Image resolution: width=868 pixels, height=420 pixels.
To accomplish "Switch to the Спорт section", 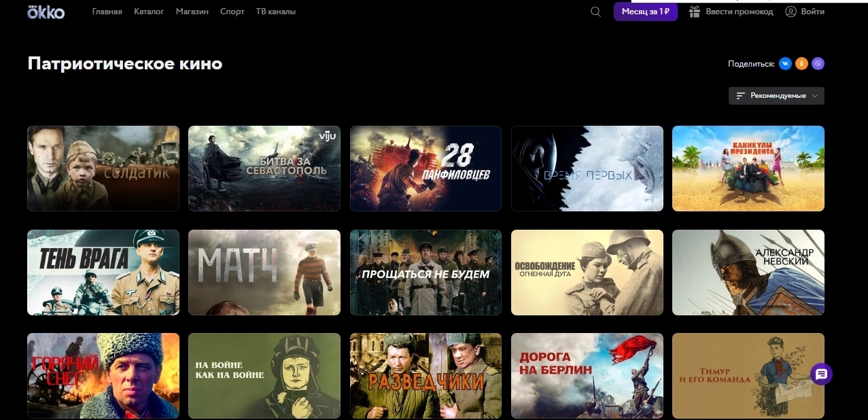I will [x=232, y=12].
